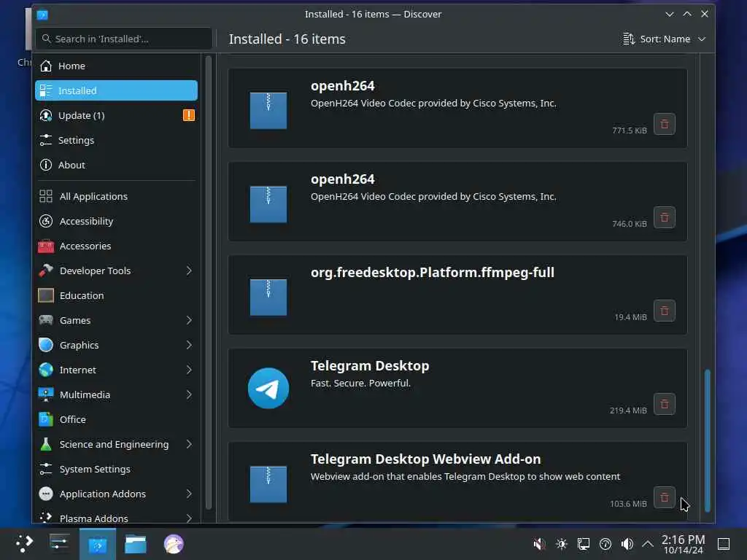Open the Accessories category
The image size is (747, 560).
click(x=116, y=246)
